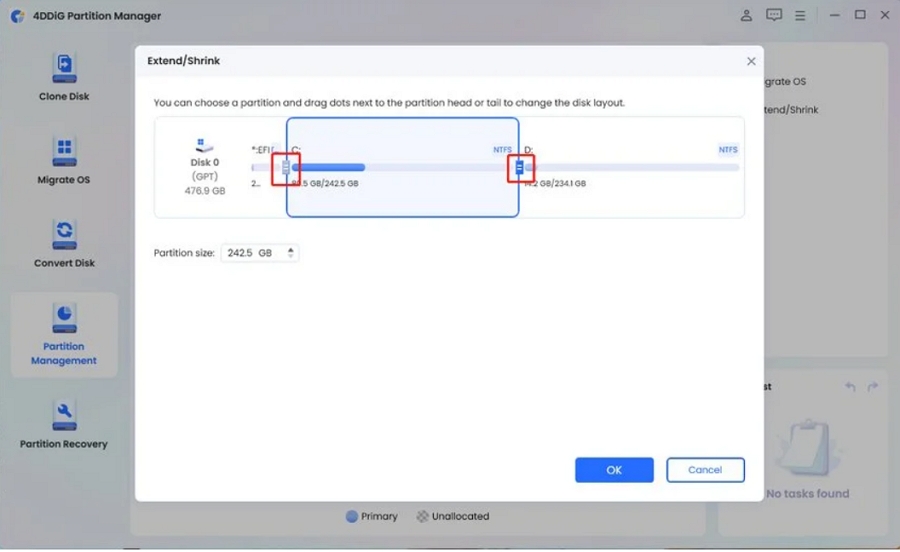Click the Cancel button
This screenshot has height=552, width=900.
click(x=705, y=470)
